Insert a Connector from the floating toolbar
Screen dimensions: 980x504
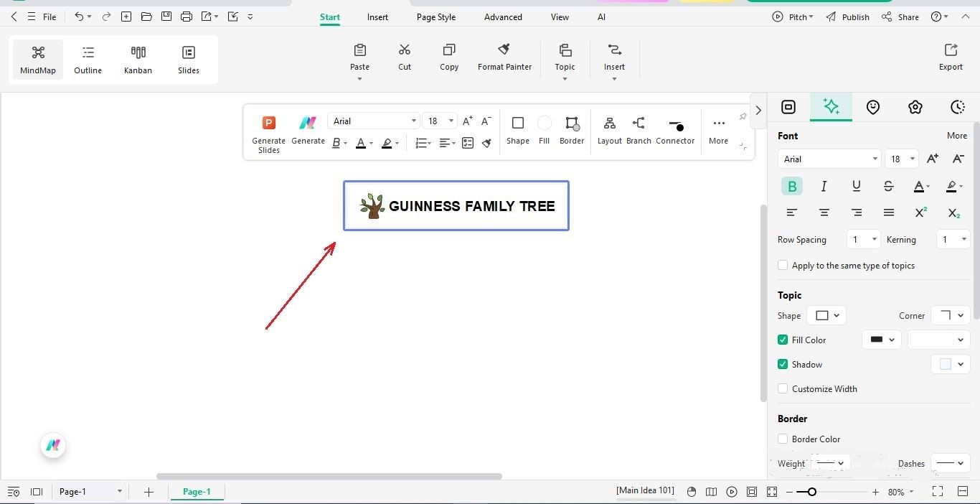pyautogui.click(x=674, y=131)
